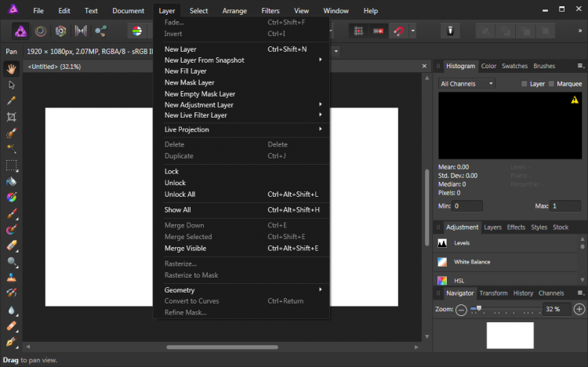Click the zoom out minus button in Navigator
The height and width of the screenshot is (367, 588).
461,310
